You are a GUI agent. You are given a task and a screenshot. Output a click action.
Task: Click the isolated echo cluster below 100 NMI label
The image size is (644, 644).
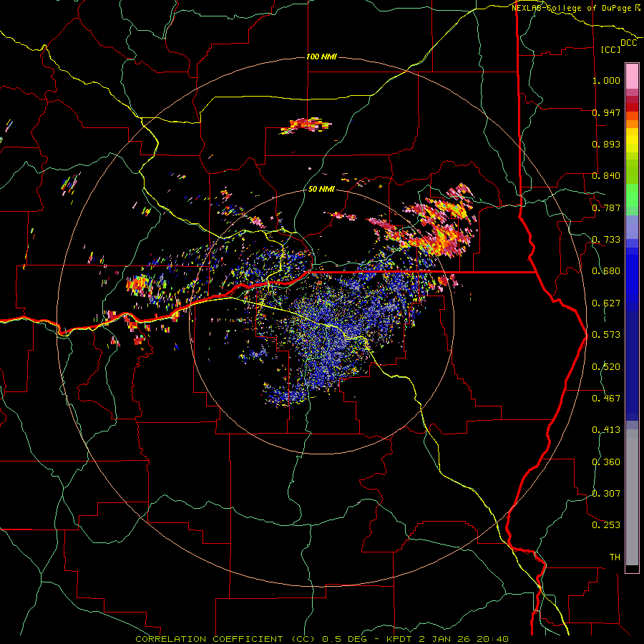306,125
